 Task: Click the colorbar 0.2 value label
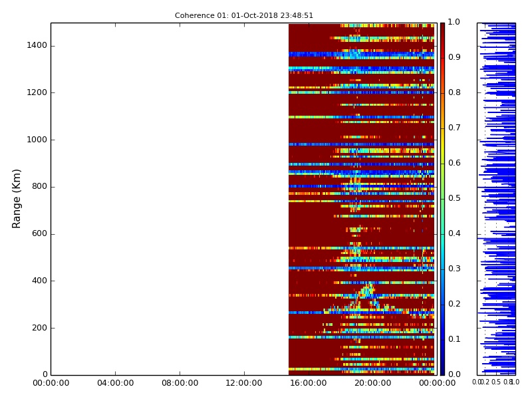click(454, 304)
